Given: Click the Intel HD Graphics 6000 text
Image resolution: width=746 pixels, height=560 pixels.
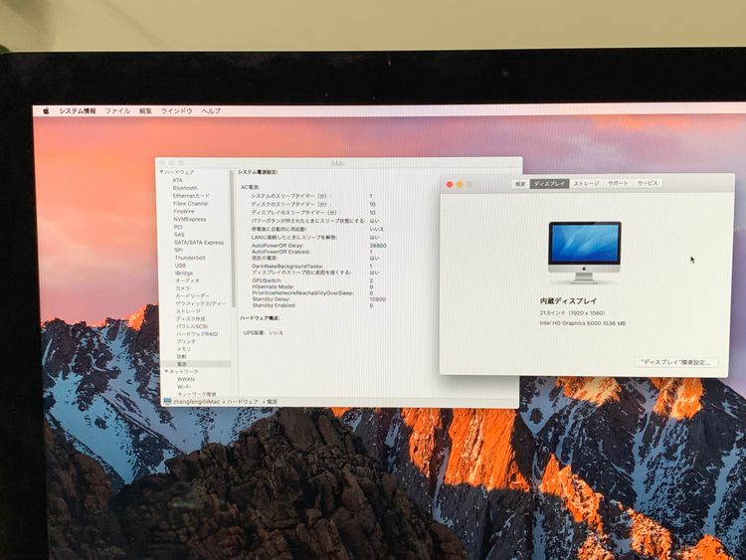Looking at the screenshot, I should pyautogui.click(x=583, y=323).
